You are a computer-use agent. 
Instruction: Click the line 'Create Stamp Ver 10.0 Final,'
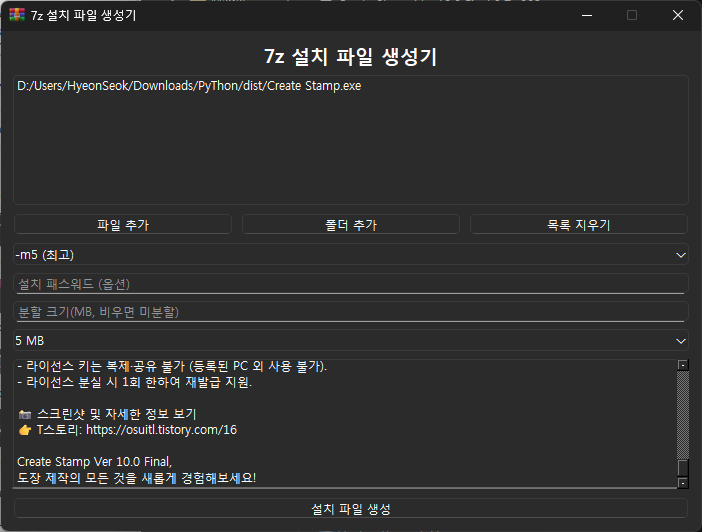[94, 462]
